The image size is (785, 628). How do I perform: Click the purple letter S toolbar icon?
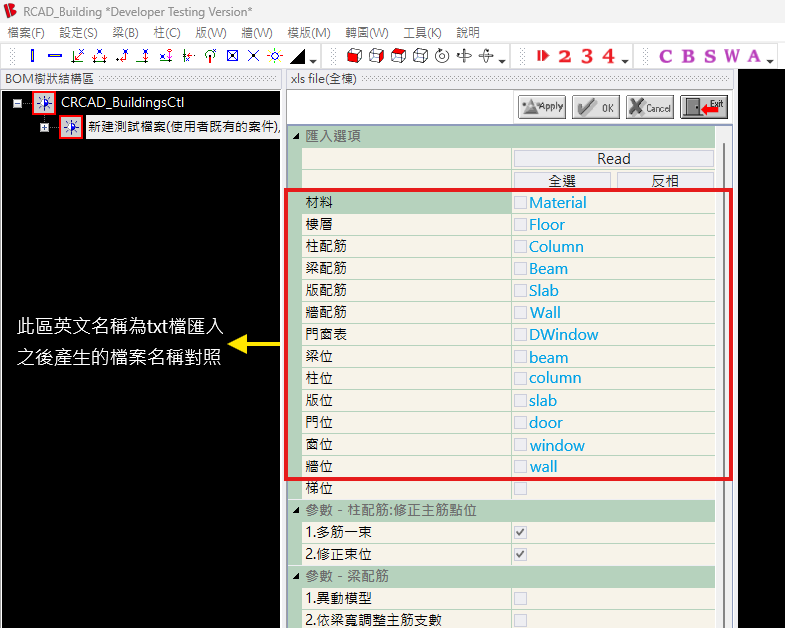click(710, 56)
